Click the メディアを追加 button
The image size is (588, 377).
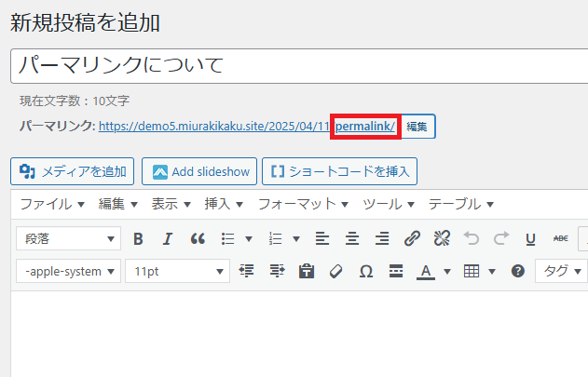point(73,171)
